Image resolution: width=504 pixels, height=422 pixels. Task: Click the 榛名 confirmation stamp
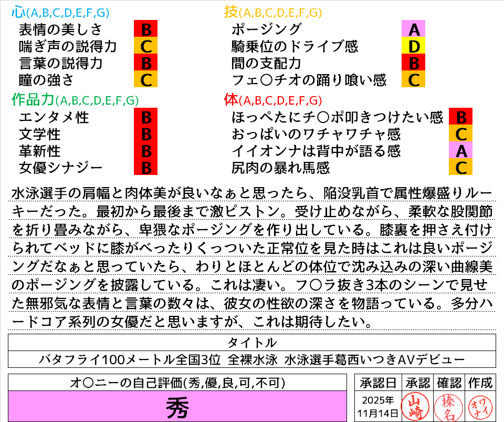click(x=447, y=406)
